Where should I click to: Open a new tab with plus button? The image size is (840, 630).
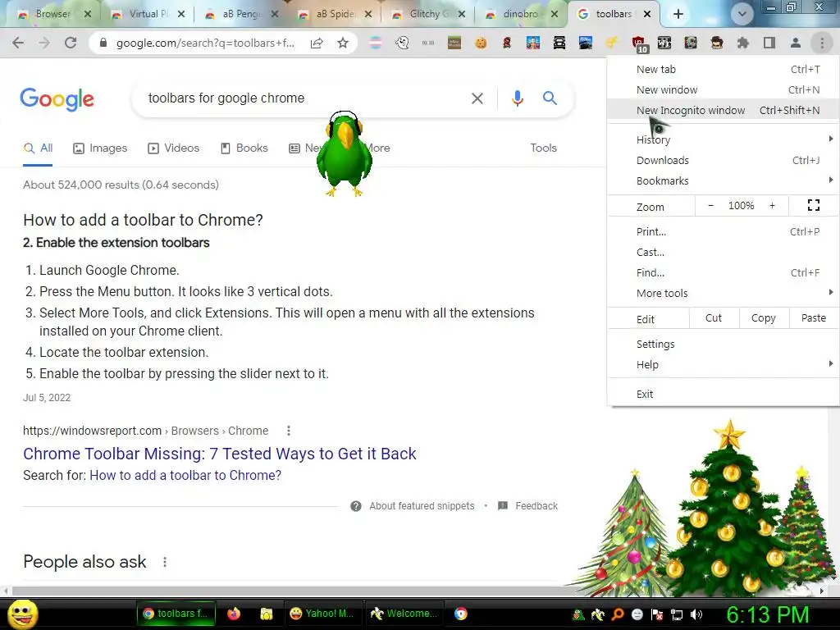(x=678, y=15)
